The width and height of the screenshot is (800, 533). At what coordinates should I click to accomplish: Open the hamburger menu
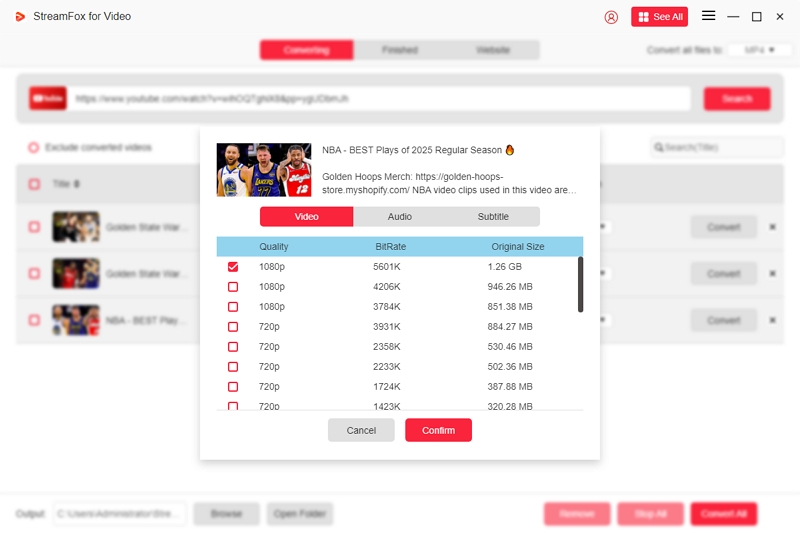click(x=708, y=16)
